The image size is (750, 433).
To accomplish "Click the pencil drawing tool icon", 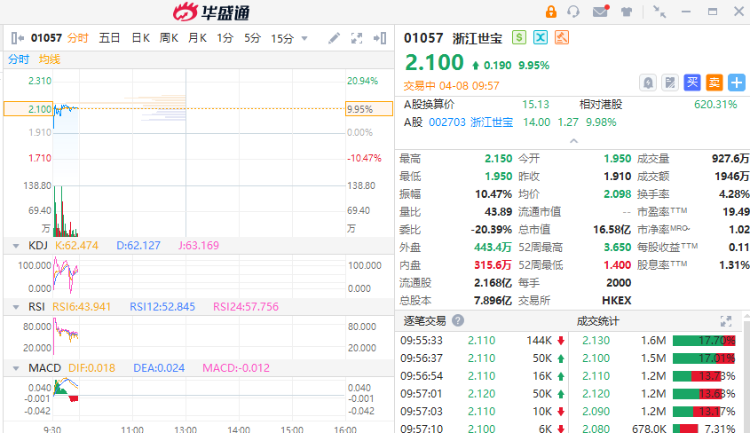I will tap(333, 38).
